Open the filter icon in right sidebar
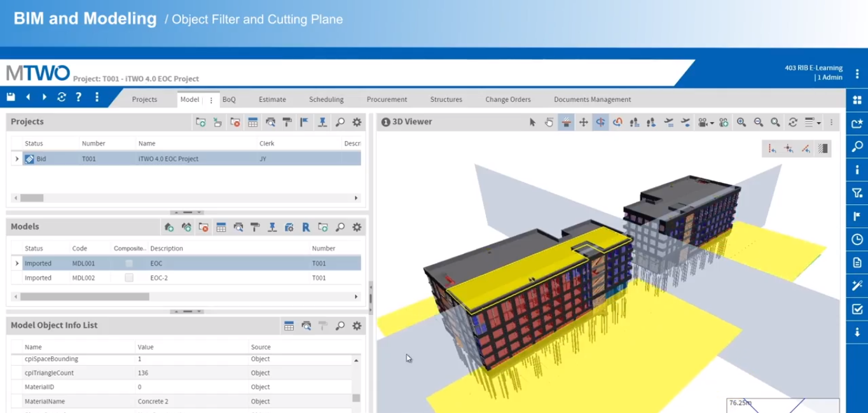This screenshot has height=413, width=868. 857,193
